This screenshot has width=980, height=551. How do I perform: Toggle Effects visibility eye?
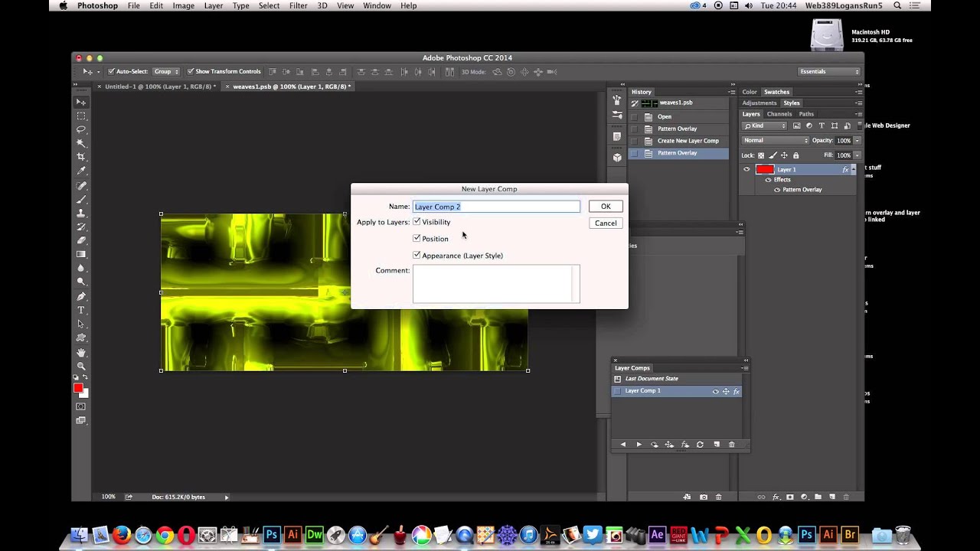(x=769, y=180)
